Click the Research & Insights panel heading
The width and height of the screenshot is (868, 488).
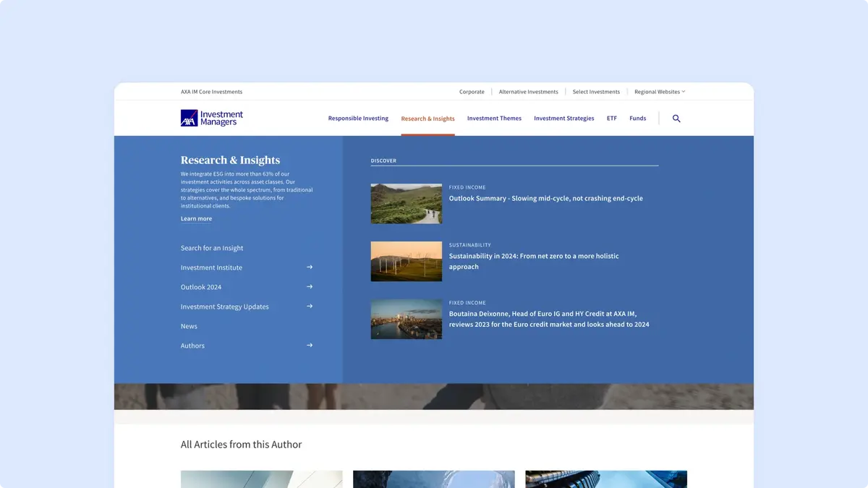230,160
